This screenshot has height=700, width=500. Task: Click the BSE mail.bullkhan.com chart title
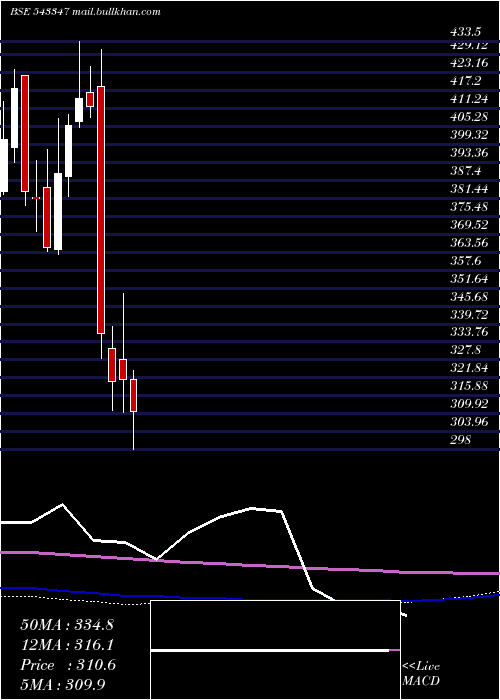[85, 12]
